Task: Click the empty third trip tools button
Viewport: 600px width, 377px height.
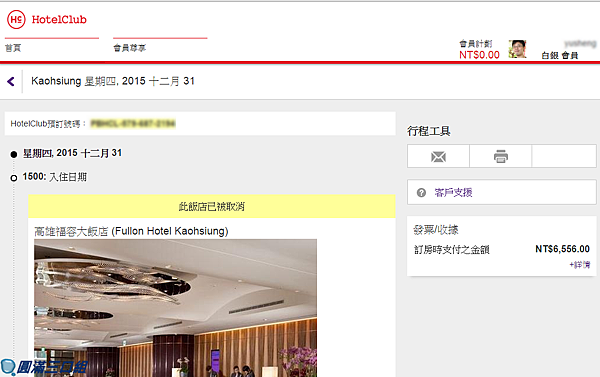Action: [564, 156]
